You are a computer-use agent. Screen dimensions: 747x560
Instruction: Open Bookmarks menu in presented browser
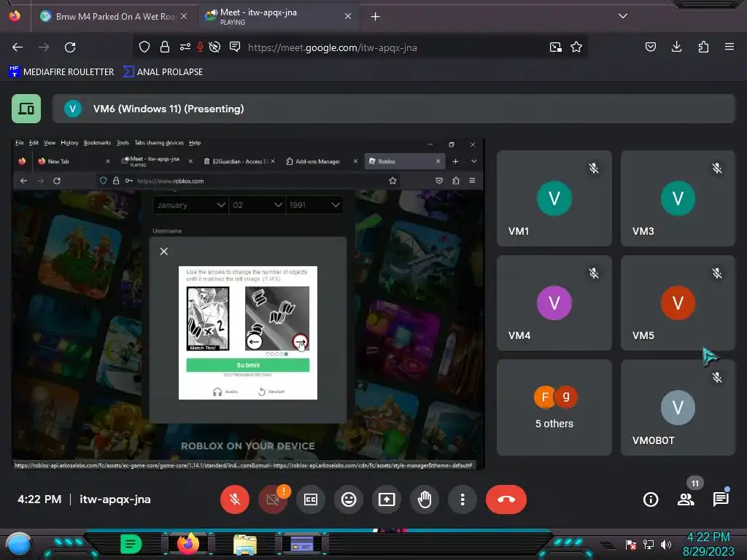click(97, 143)
